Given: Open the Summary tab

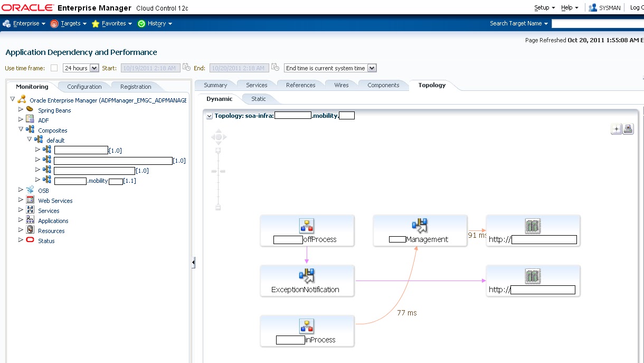Looking at the screenshot, I should point(215,85).
